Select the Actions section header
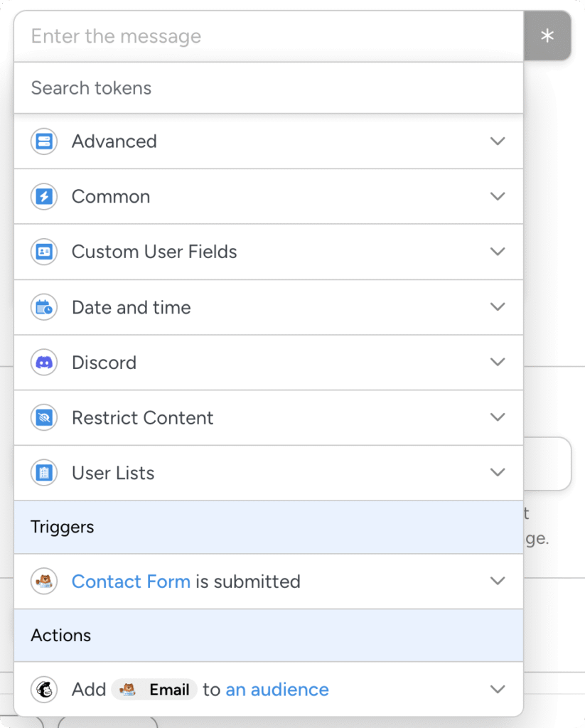Image resolution: width=585 pixels, height=728 pixels. click(60, 636)
